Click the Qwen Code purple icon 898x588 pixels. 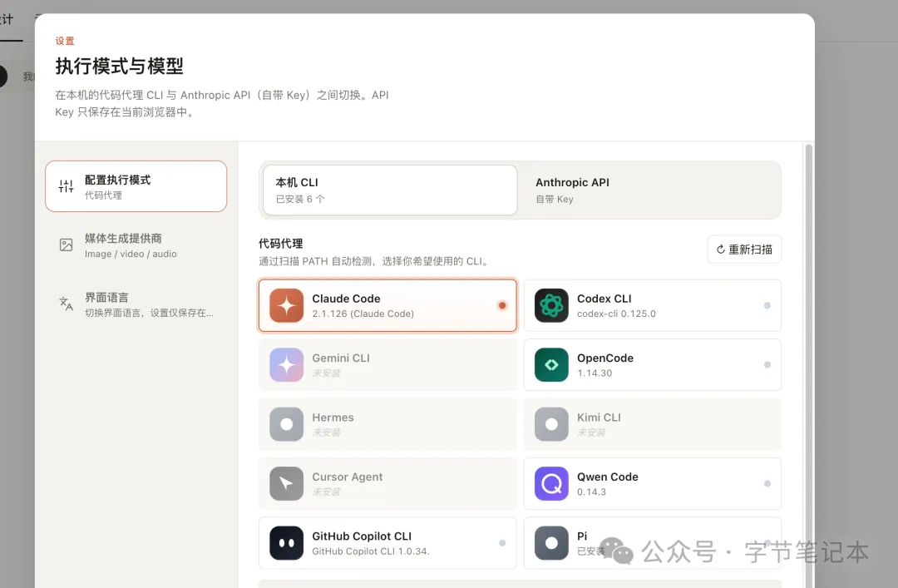551,484
